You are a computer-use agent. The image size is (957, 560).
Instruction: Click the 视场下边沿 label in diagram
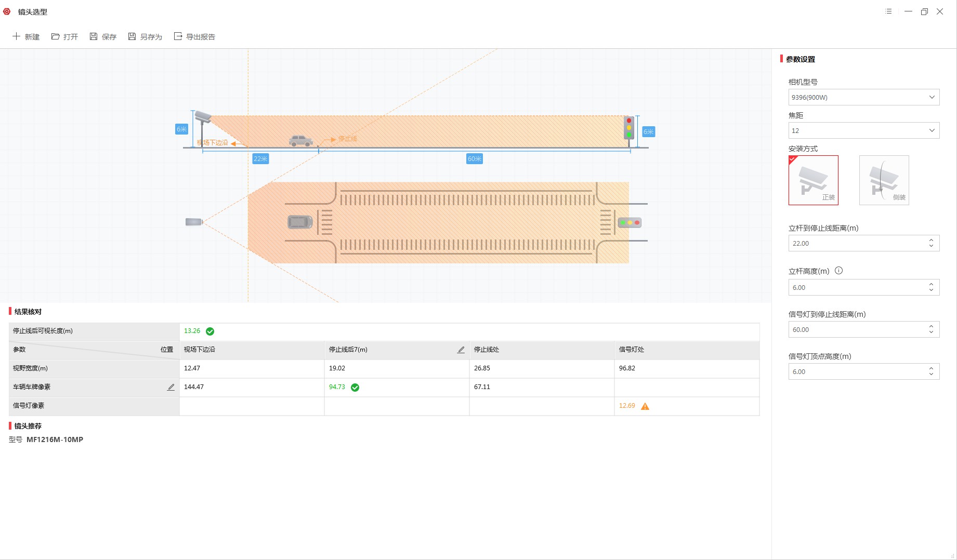point(212,143)
